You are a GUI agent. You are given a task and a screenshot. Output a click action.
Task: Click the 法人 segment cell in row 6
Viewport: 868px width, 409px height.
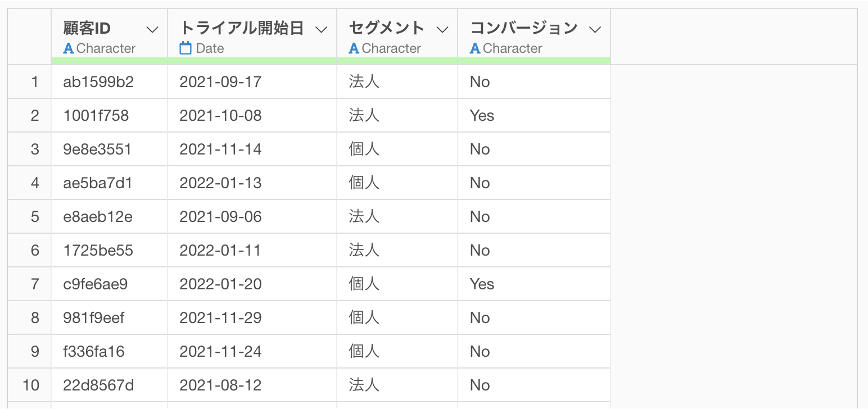397,251
